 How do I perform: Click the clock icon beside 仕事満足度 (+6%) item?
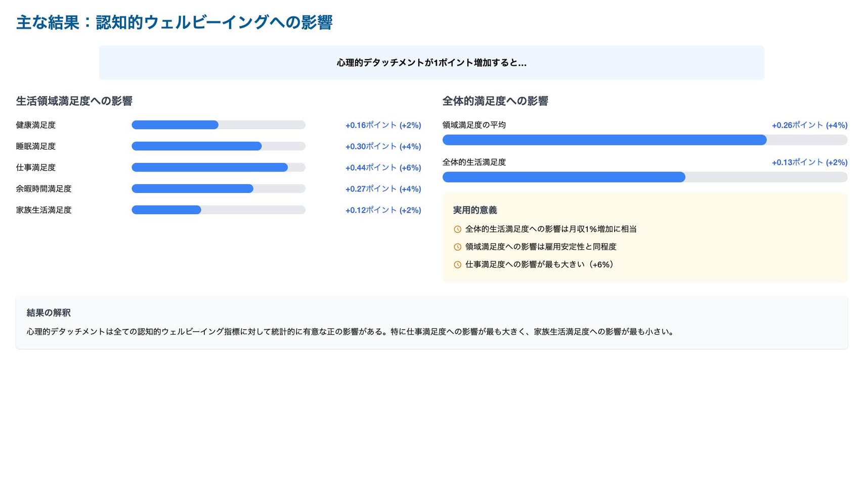(x=457, y=265)
